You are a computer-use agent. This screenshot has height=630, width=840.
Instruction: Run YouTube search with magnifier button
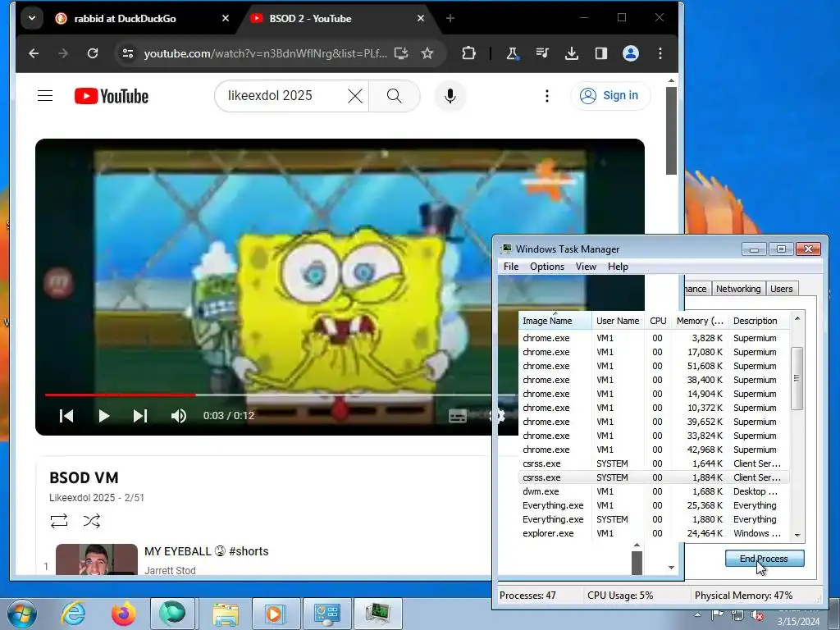tap(395, 96)
